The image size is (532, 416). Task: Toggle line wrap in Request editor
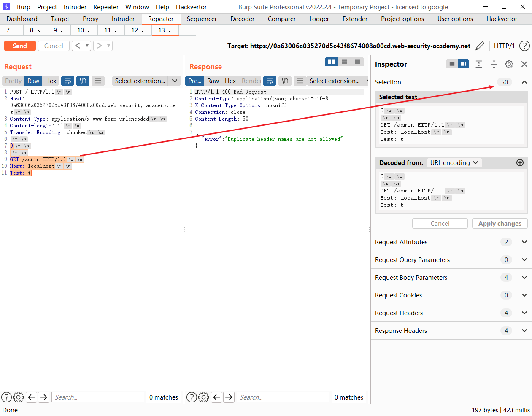[x=68, y=81]
